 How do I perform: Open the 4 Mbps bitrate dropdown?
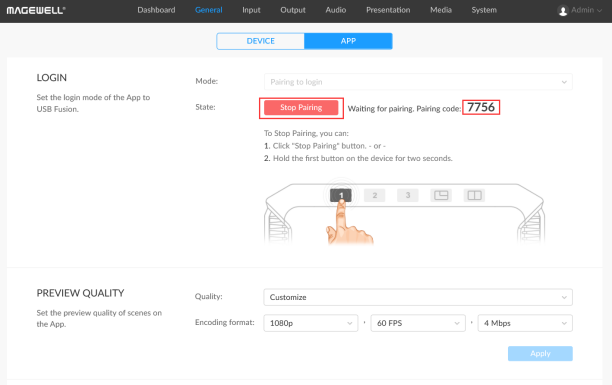525,323
